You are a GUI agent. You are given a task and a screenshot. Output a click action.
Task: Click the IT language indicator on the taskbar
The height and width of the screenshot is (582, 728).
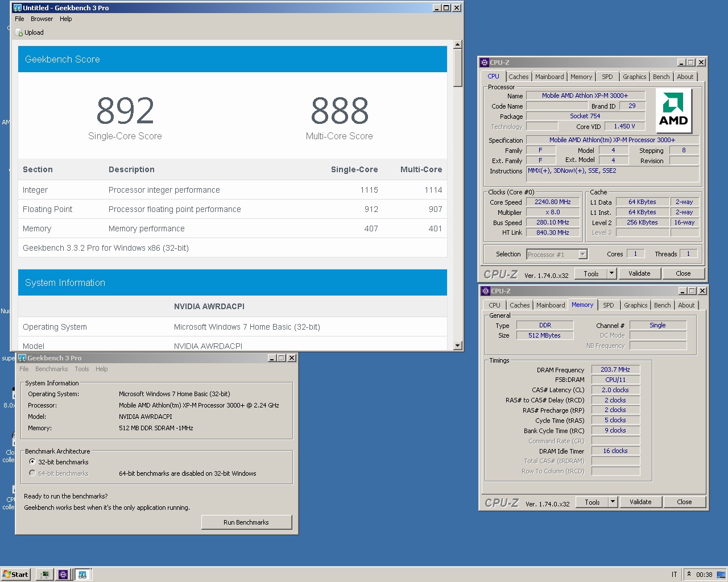pyautogui.click(x=675, y=575)
